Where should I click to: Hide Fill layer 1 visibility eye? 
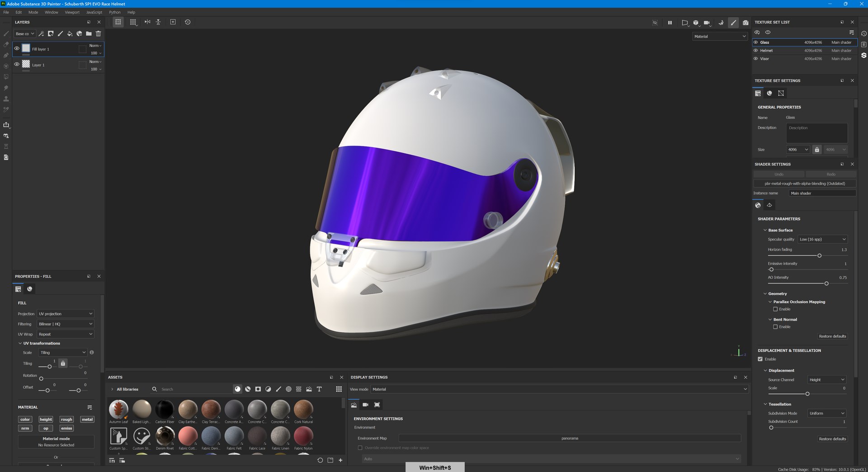point(17,48)
